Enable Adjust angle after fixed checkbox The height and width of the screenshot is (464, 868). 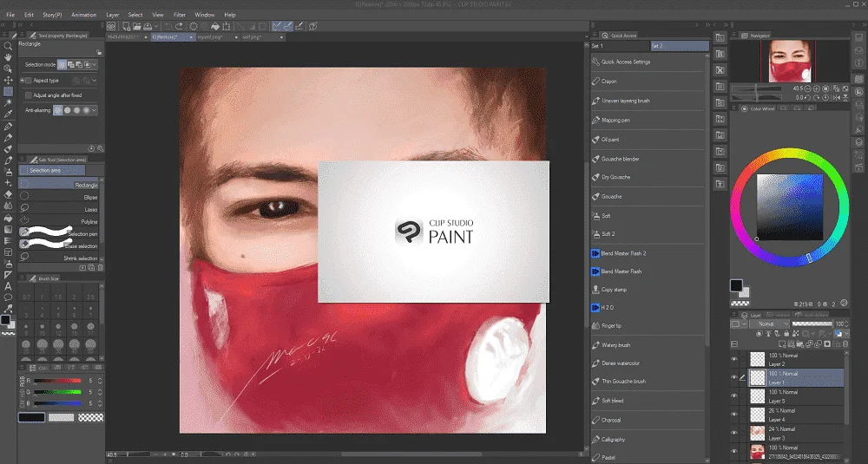click(29, 95)
